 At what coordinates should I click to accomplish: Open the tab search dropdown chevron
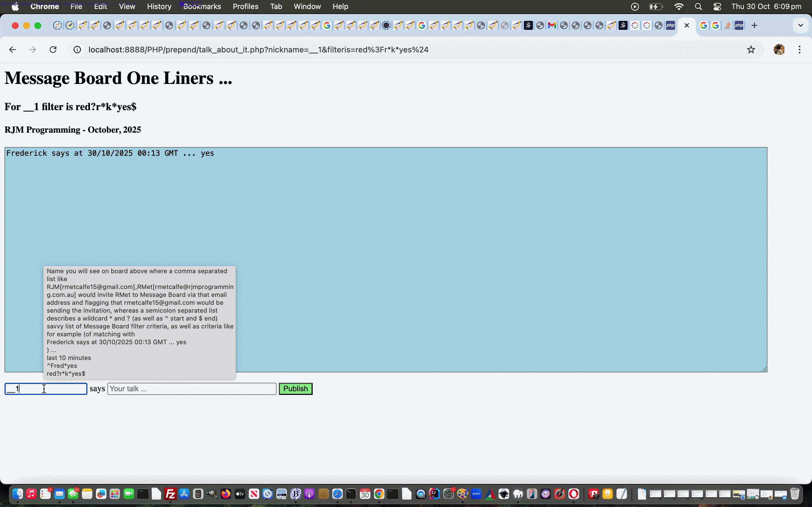pyautogui.click(x=801, y=25)
